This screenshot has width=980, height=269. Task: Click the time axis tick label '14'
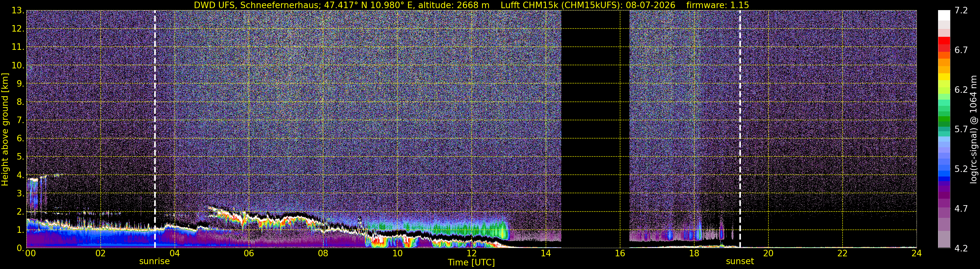coord(545,253)
